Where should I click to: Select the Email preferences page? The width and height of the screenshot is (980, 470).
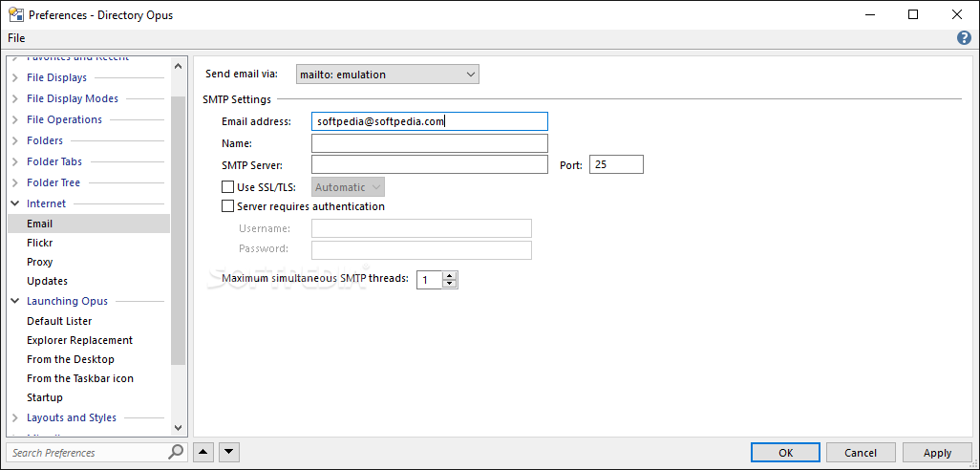[x=89, y=224]
